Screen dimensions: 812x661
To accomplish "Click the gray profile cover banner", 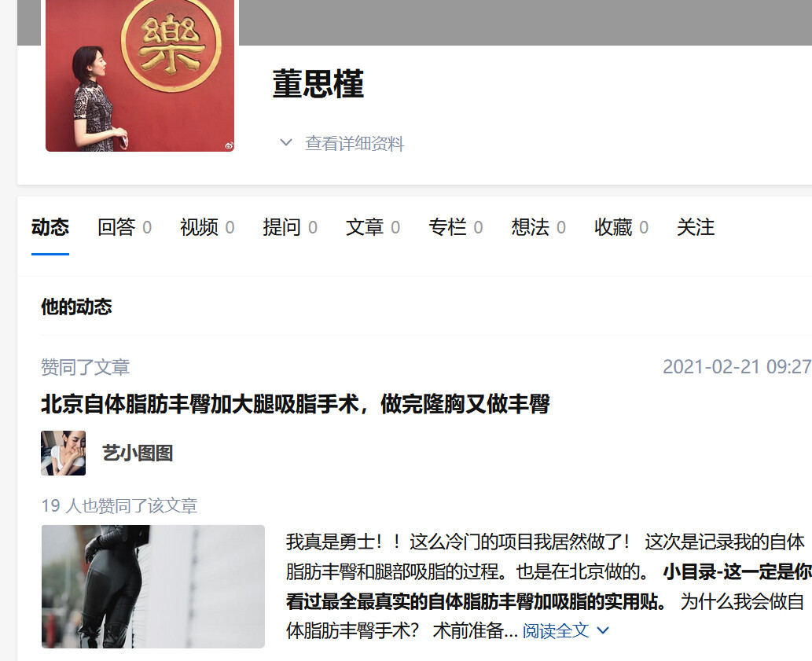I will pyautogui.click(x=525, y=22).
